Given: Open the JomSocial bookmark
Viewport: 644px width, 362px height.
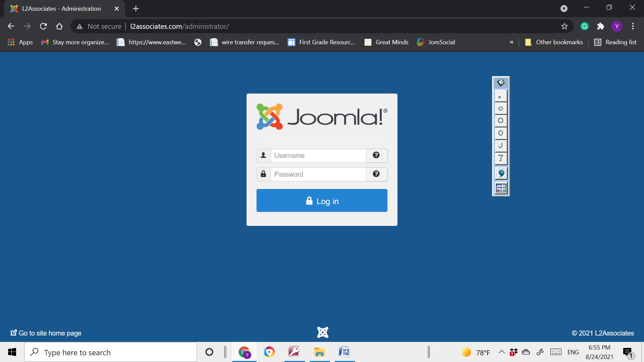Looking at the screenshot, I should [436, 42].
